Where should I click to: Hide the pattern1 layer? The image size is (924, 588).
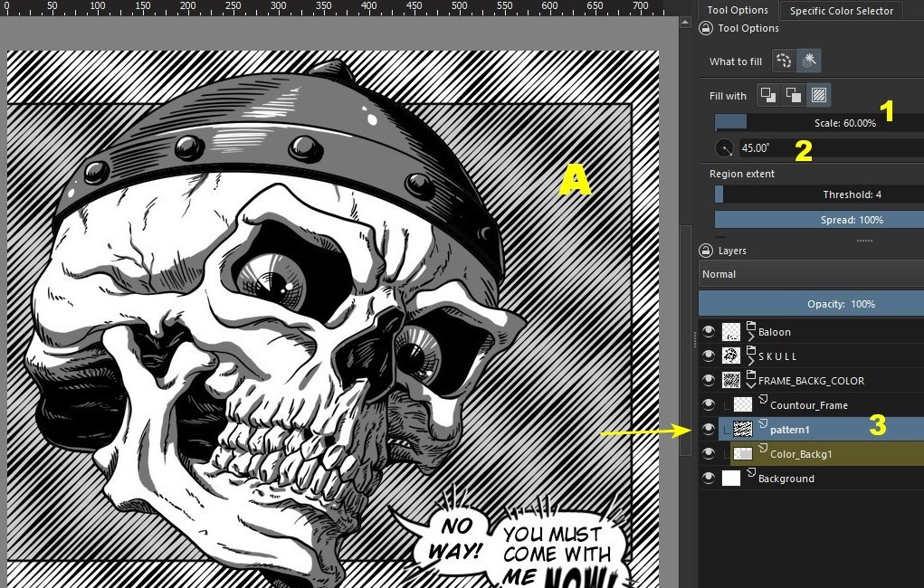709,429
